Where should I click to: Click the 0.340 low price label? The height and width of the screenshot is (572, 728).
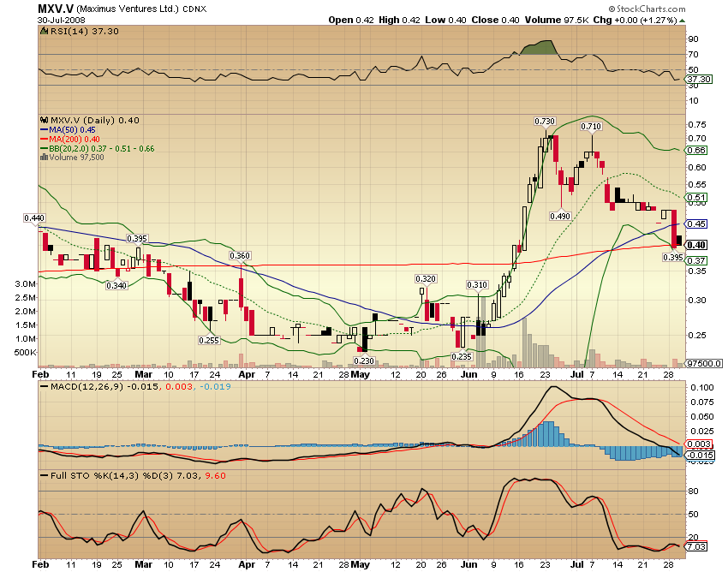[x=116, y=285]
